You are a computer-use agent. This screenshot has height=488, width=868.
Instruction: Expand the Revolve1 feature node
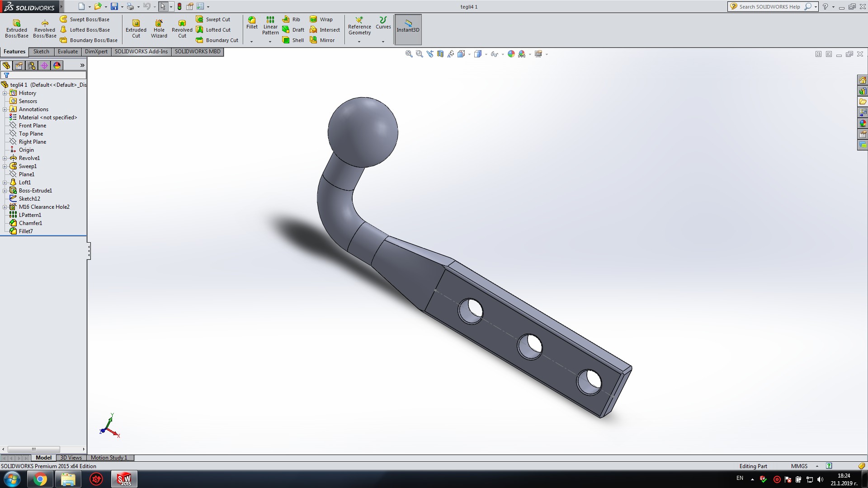5,158
